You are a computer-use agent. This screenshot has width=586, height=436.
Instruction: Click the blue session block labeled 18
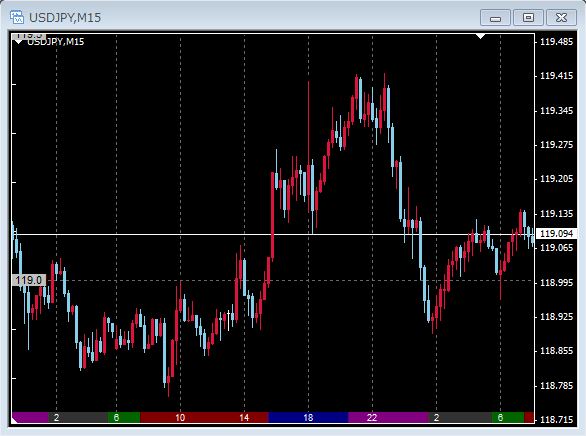pyautogui.click(x=308, y=417)
